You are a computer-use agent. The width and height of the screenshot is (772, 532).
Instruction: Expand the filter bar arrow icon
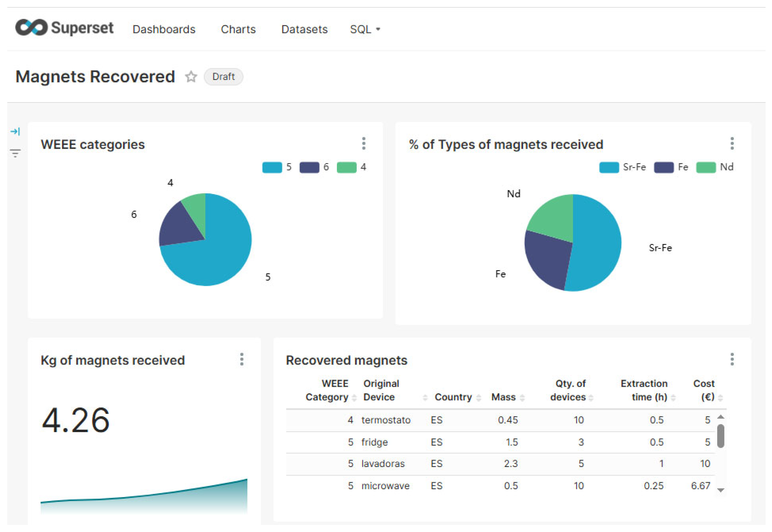click(15, 131)
